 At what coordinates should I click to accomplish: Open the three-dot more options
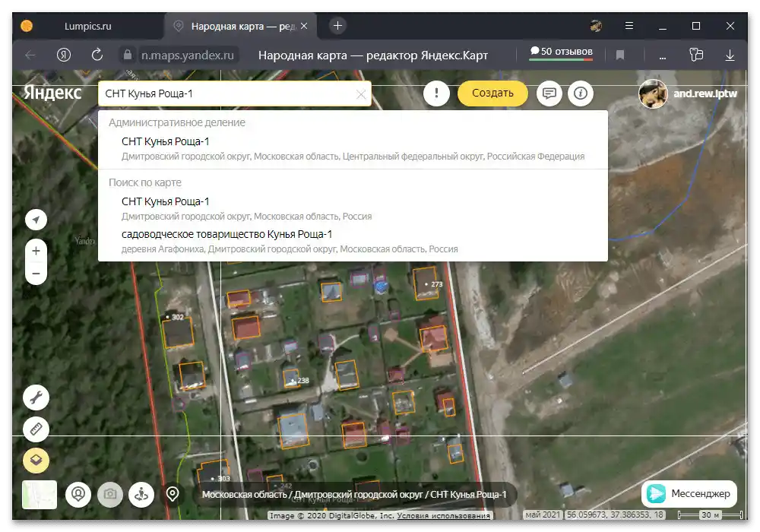point(663,56)
